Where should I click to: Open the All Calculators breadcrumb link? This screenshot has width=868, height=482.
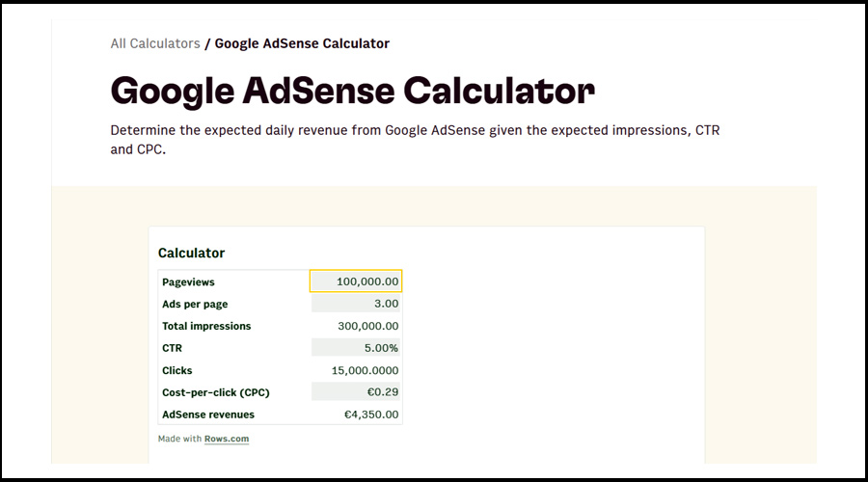(x=155, y=43)
